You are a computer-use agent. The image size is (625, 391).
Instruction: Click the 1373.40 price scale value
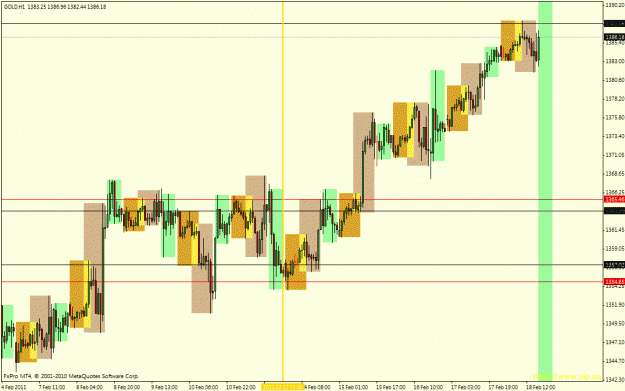click(x=615, y=136)
